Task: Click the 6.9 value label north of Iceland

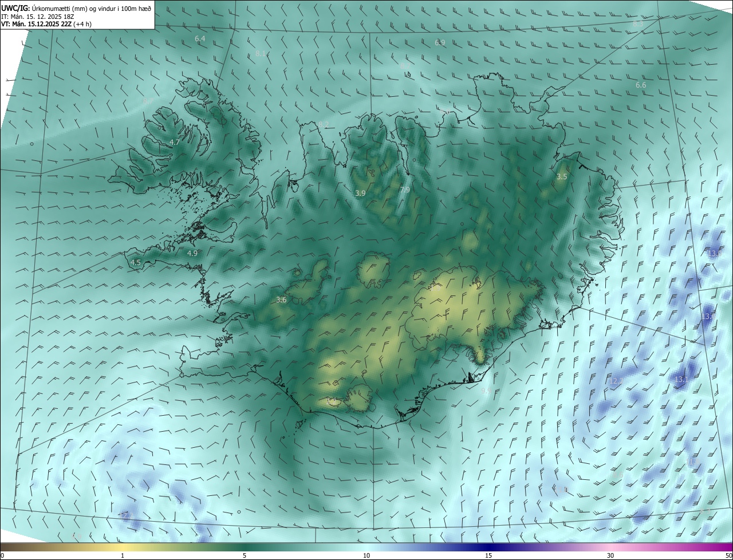Action: click(x=440, y=42)
